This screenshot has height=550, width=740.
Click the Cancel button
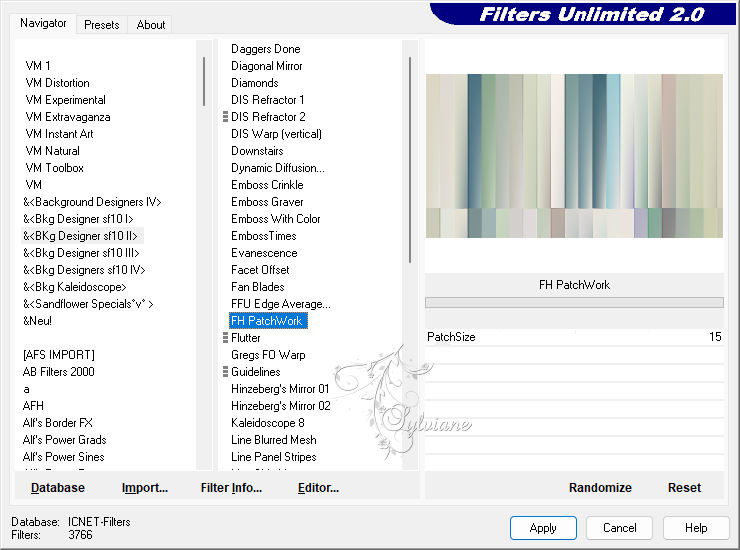pyautogui.click(x=620, y=528)
